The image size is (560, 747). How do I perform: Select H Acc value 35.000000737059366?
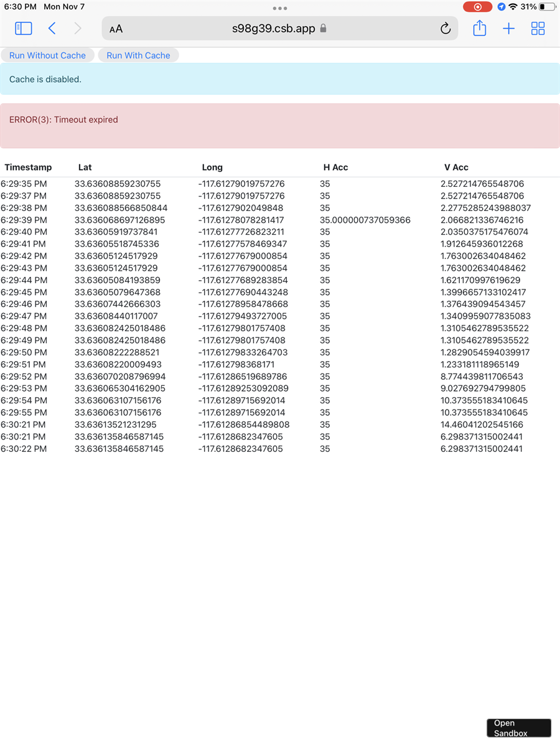point(365,220)
